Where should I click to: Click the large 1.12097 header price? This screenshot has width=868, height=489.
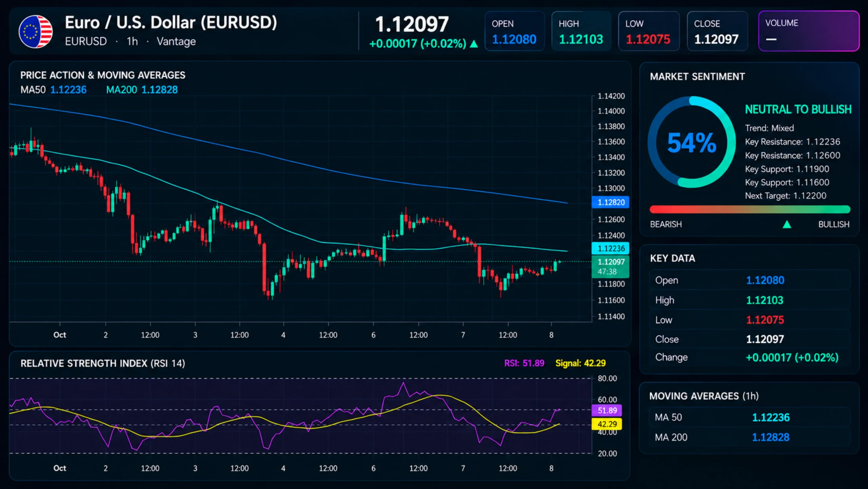pos(412,24)
